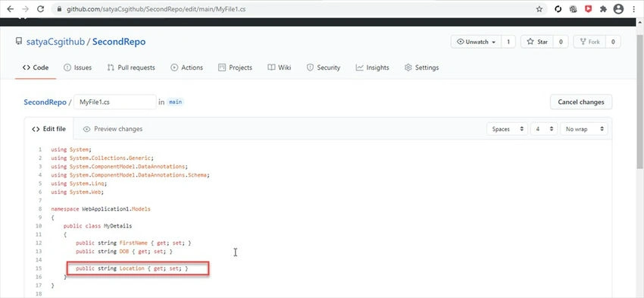Screen dimensions: 644x298
Task: Click line 'using System.Linq;'
Action: tap(80, 184)
